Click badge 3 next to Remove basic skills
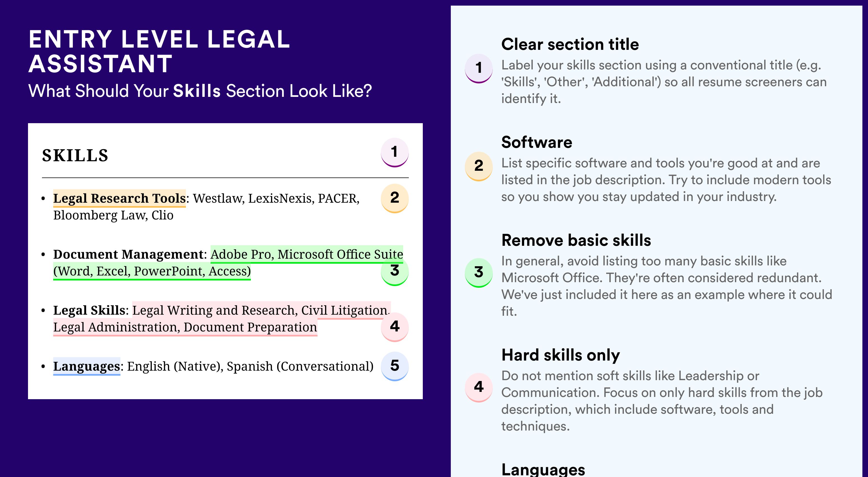This screenshot has height=477, width=868. pyautogui.click(x=479, y=272)
